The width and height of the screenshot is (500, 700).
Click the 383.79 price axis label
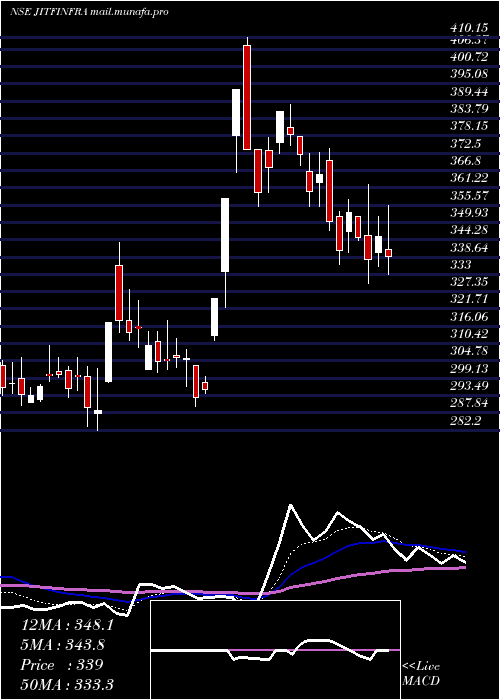[x=469, y=108]
